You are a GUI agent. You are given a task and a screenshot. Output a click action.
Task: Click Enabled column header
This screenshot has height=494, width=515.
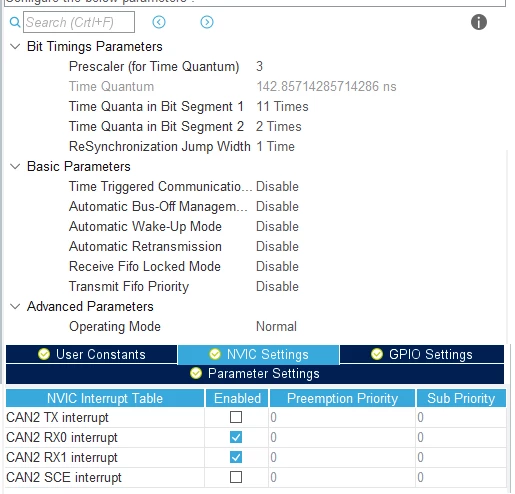tap(237, 398)
